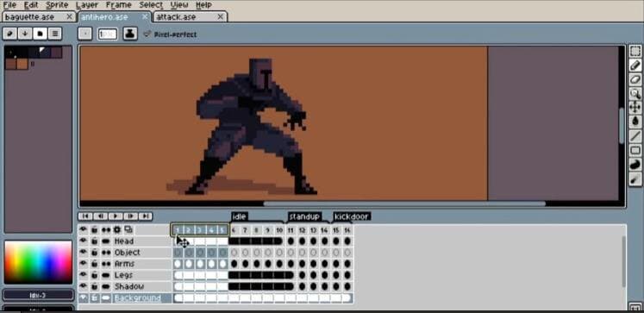Select the Rectangular Marquee tool
The image size is (644, 313).
pos(635,51)
